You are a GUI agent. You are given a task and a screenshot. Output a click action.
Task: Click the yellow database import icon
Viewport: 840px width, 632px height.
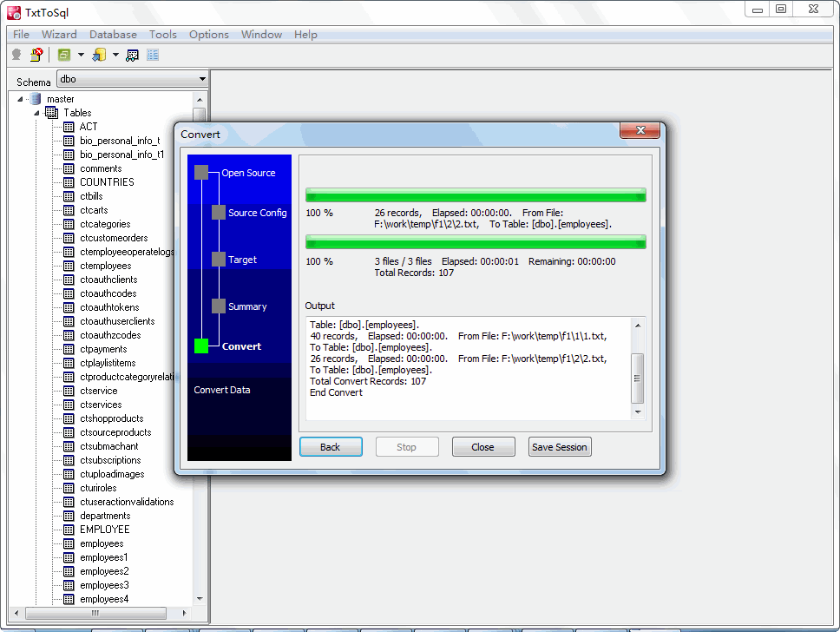[x=99, y=55]
